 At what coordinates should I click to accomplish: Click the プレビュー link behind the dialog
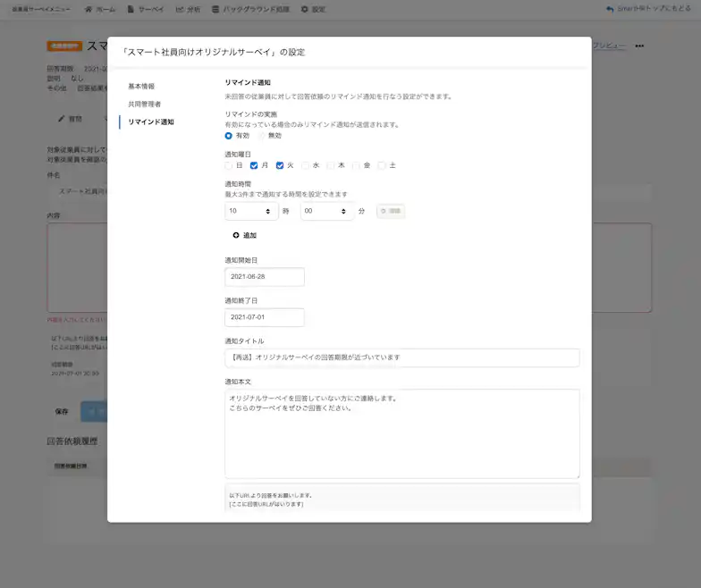609,46
